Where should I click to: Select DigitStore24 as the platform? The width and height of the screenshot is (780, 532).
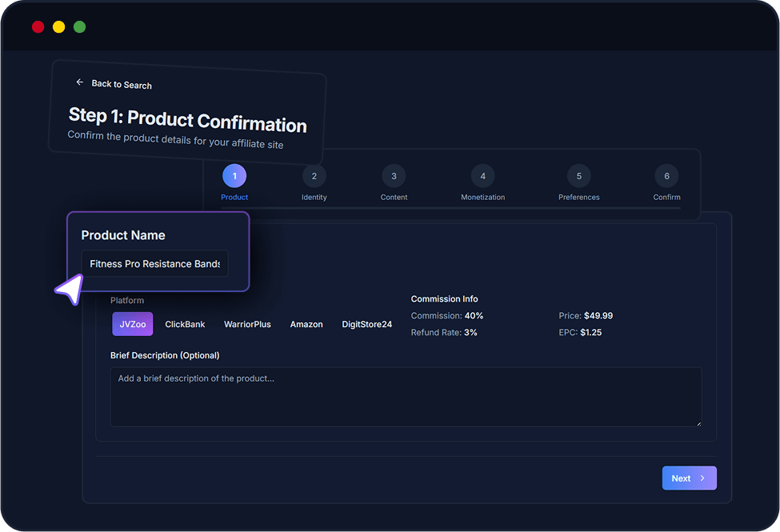(366, 324)
